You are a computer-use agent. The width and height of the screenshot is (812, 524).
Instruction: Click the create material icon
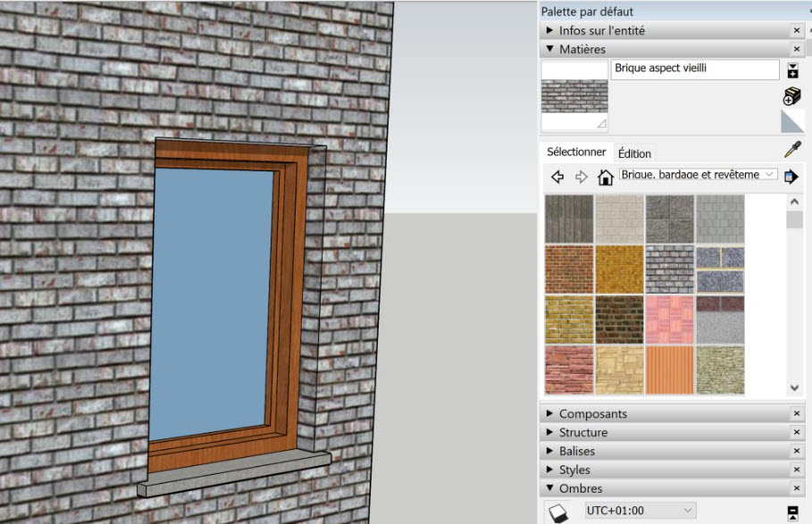[x=791, y=96]
